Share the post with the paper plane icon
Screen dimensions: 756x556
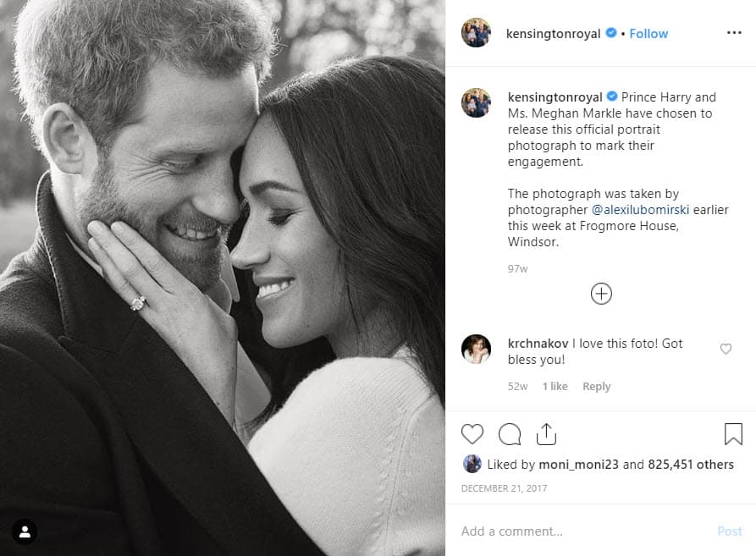pos(546,432)
